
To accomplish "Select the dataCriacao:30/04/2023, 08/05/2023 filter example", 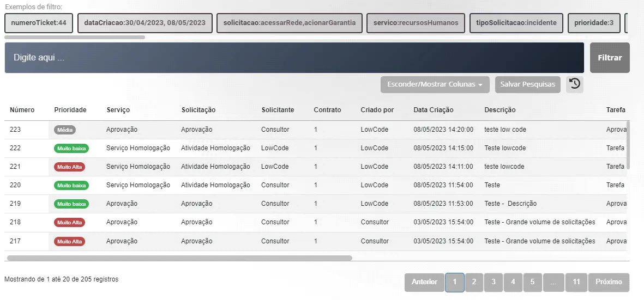I will [145, 23].
